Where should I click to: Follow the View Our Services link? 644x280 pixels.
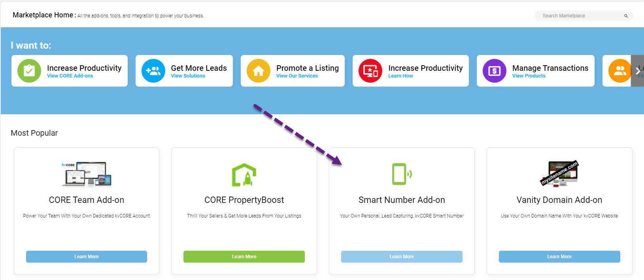tap(297, 76)
